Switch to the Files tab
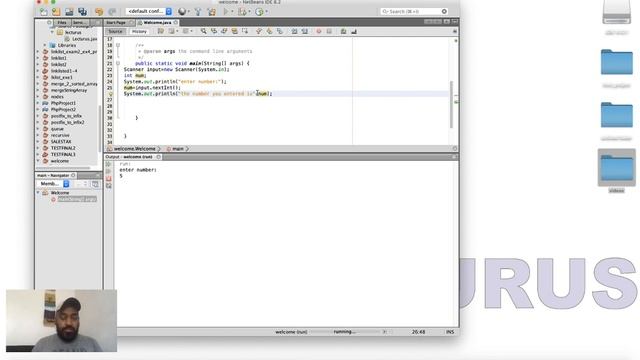 tap(62, 22)
